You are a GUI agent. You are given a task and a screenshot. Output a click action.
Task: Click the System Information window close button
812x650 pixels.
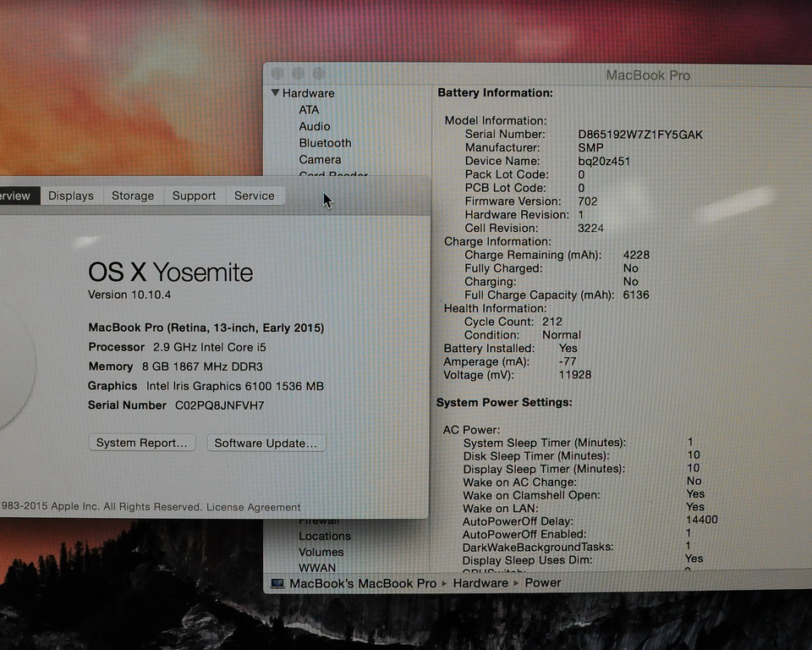pyautogui.click(x=277, y=74)
